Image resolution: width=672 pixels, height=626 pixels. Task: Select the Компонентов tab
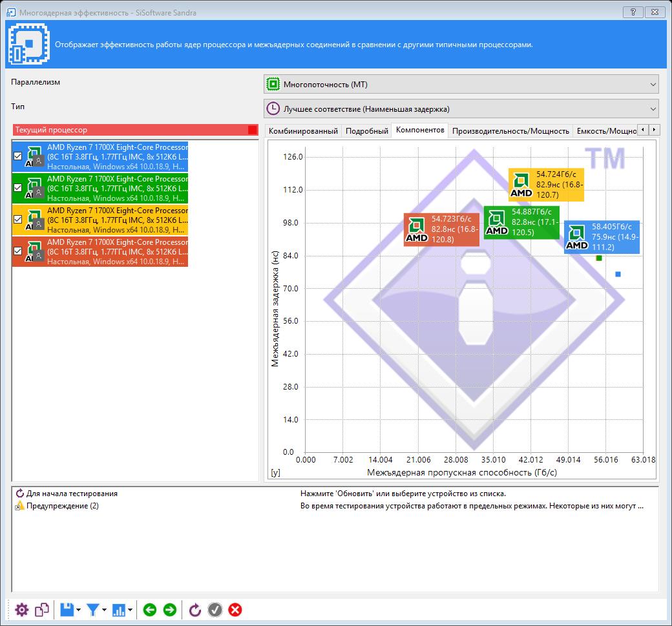pyautogui.click(x=420, y=130)
